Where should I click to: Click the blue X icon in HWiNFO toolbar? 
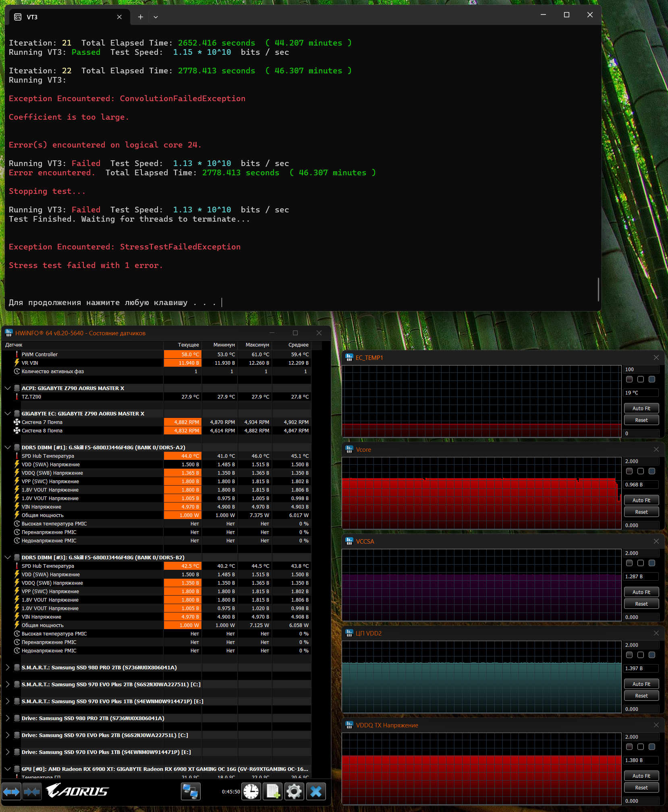pyautogui.click(x=316, y=792)
